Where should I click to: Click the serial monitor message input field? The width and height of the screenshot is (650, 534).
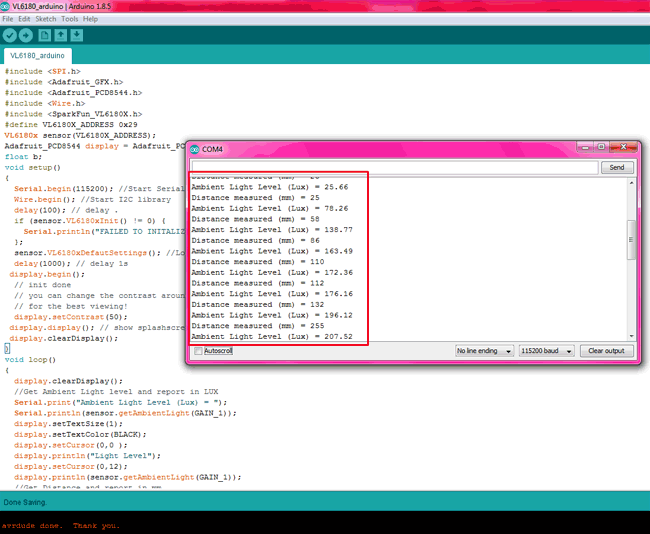point(395,168)
